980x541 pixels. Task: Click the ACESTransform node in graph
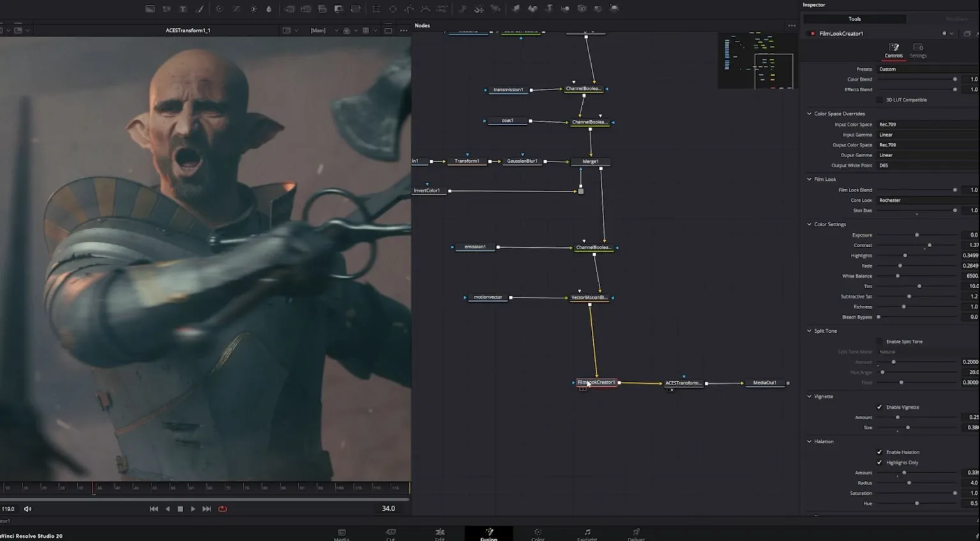[682, 383]
